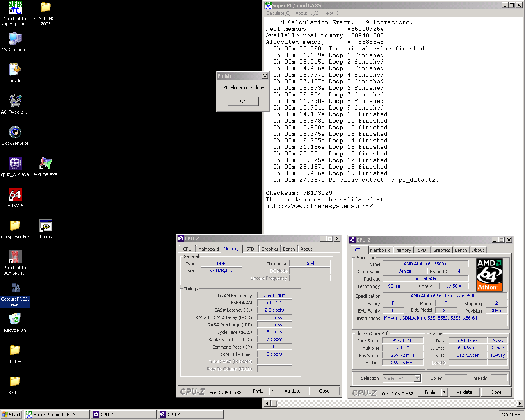Screen dimensions: 525x420
Task: Launch cpuz_x32.exe icon
Action: pos(15,164)
